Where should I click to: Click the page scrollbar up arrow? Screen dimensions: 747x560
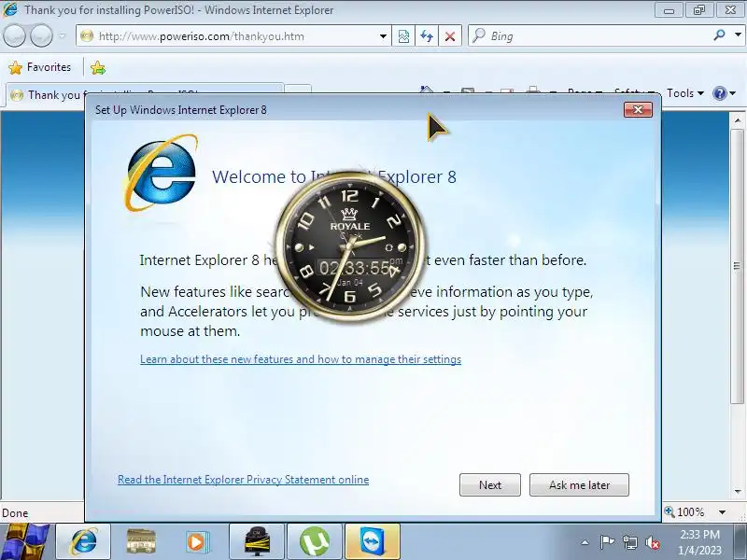point(737,120)
